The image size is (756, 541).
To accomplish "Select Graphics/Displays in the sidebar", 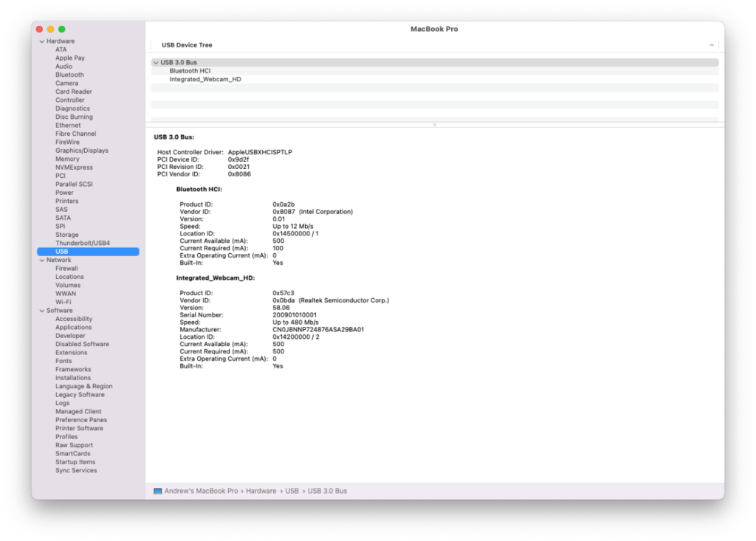I will coord(81,151).
